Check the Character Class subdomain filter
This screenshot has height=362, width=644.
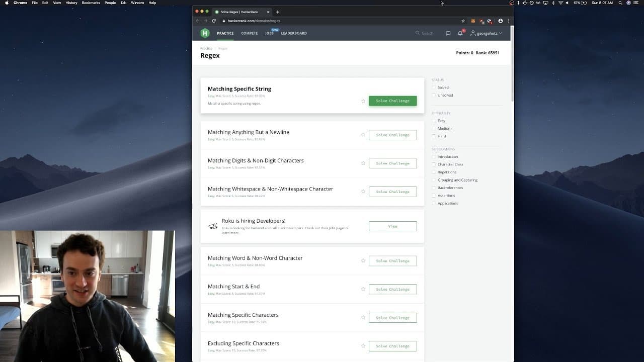pyautogui.click(x=434, y=164)
